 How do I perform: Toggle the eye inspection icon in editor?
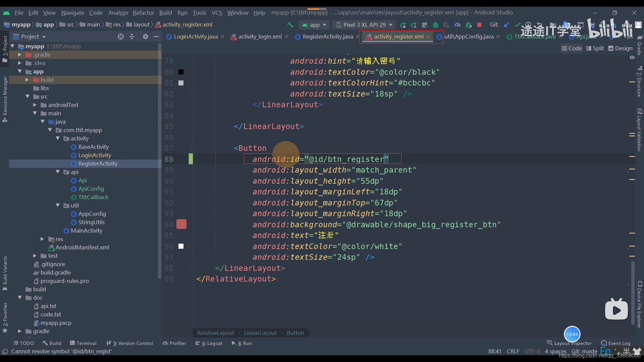tap(632, 58)
